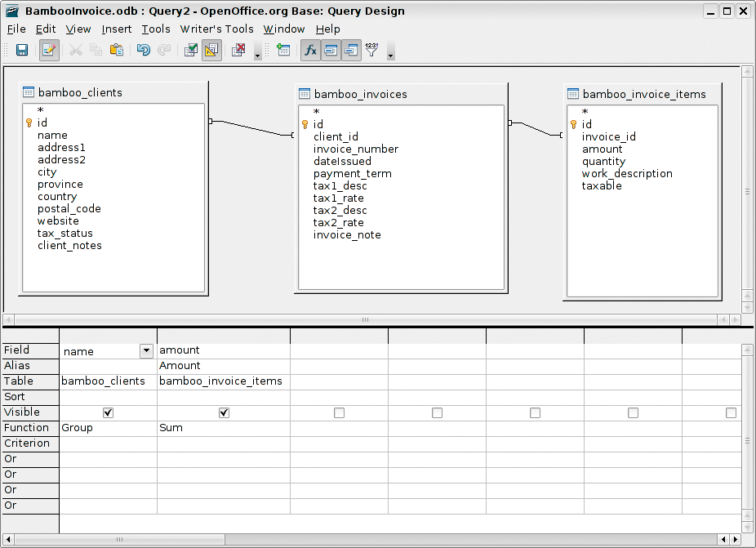Select the Criterion row header
Viewport: 756px width, 548px height.
30,443
